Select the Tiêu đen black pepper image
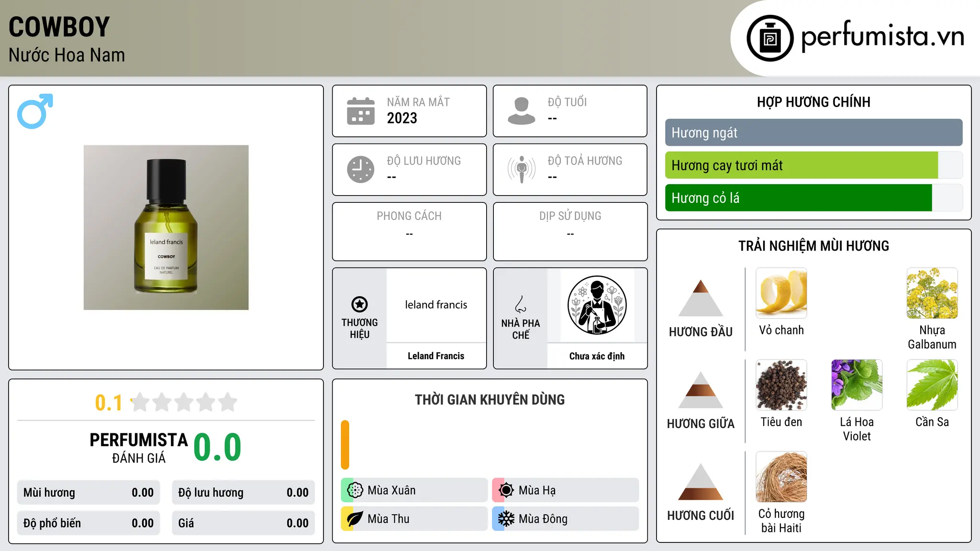The height and width of the screenshot is (551, 980). [x=781, y=385]
